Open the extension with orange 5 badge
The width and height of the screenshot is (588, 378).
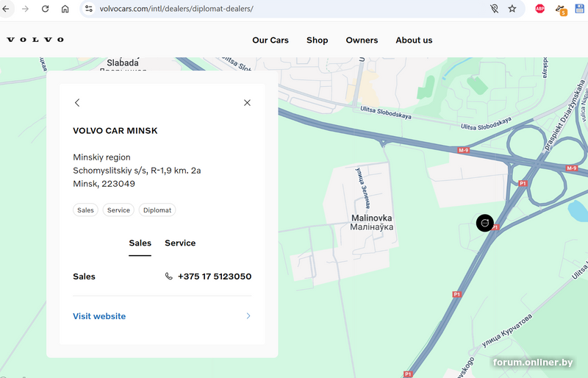(561, 10)
